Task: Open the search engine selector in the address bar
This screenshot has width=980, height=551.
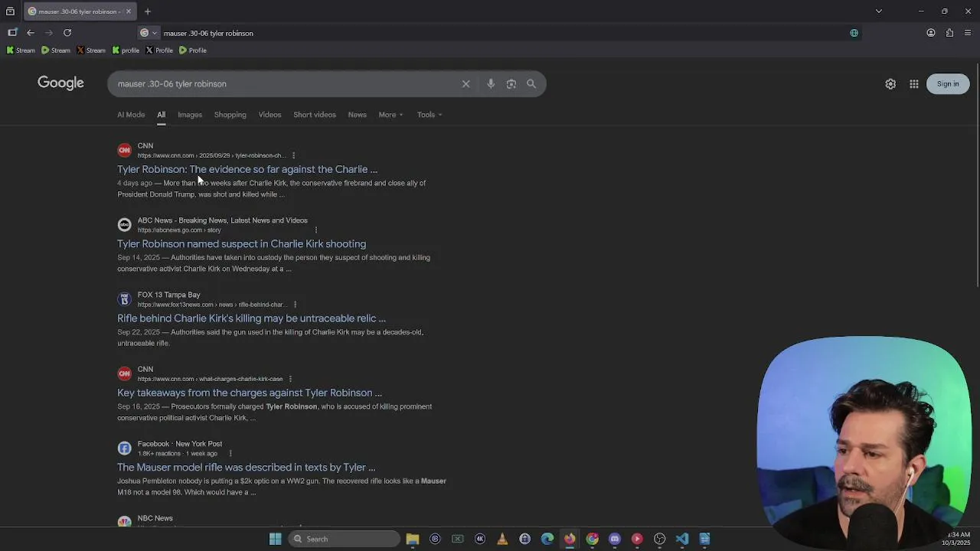Action: [x=149, y=33]
